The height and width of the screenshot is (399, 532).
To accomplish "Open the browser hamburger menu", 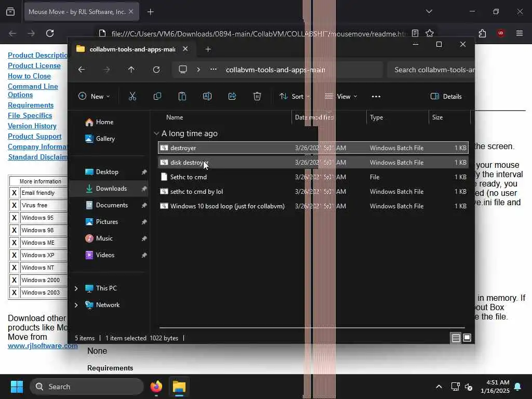I will click(x=520, y=33).
